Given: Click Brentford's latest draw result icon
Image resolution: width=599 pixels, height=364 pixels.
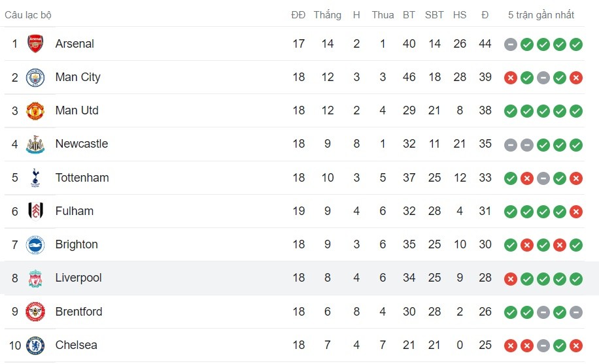Looking at the screenshot, I should click(x=576, y=312).
